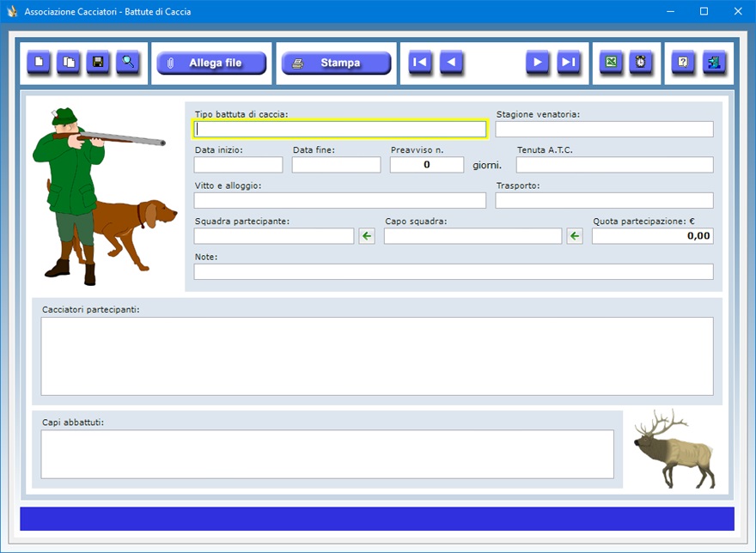This screenshot has height=553, width=756.
Task: Click the green arrow beside Squadra partecipante
Action: pyautogui.click(x=367, y=236)
